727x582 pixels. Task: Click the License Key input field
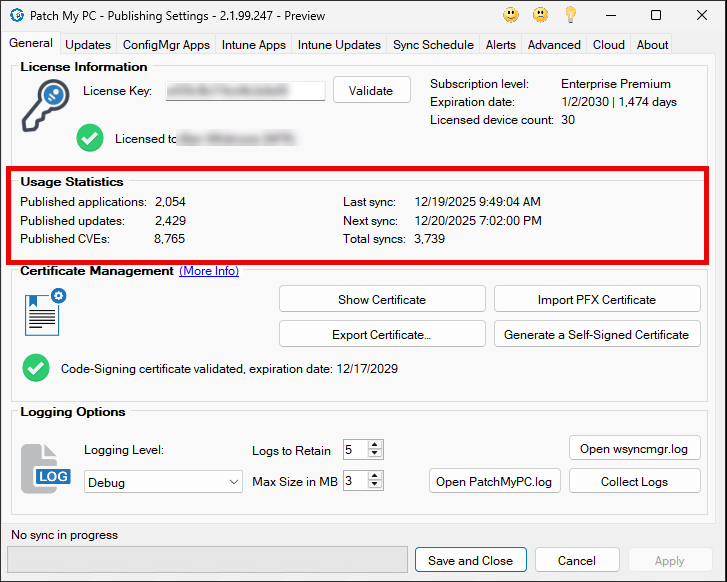click(245, 91)
